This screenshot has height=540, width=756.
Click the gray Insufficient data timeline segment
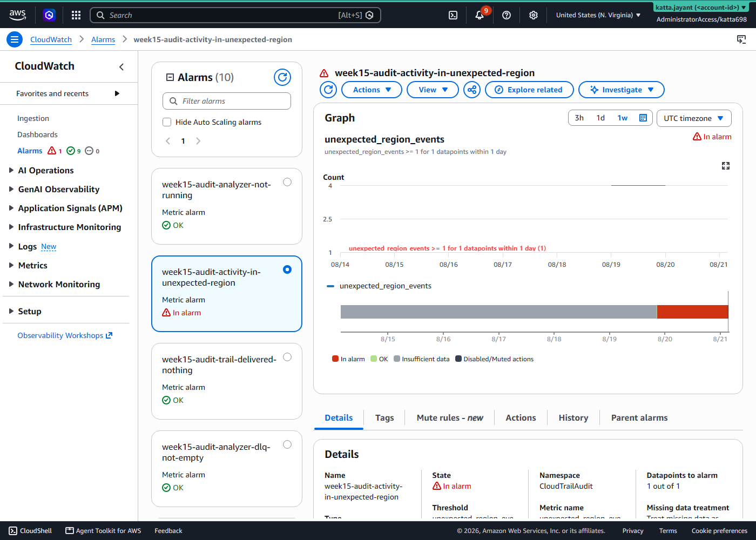coord(498,312)
